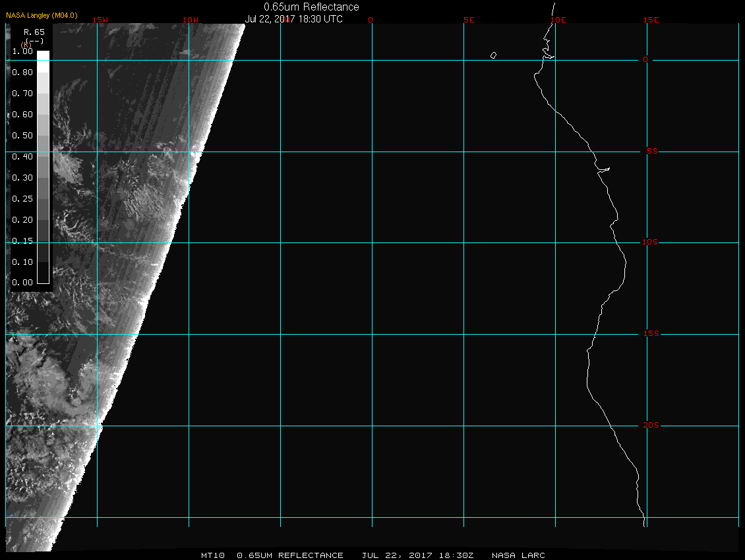Click the 5E longitude label
745x560 pixels.
pyautogui.click(x=469, y=20)
